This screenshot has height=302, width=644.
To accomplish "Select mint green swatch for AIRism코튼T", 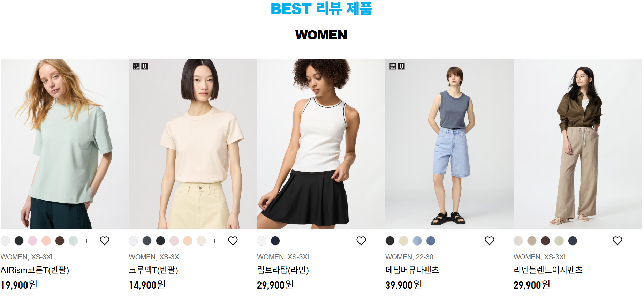I will (x=73, y=241).
